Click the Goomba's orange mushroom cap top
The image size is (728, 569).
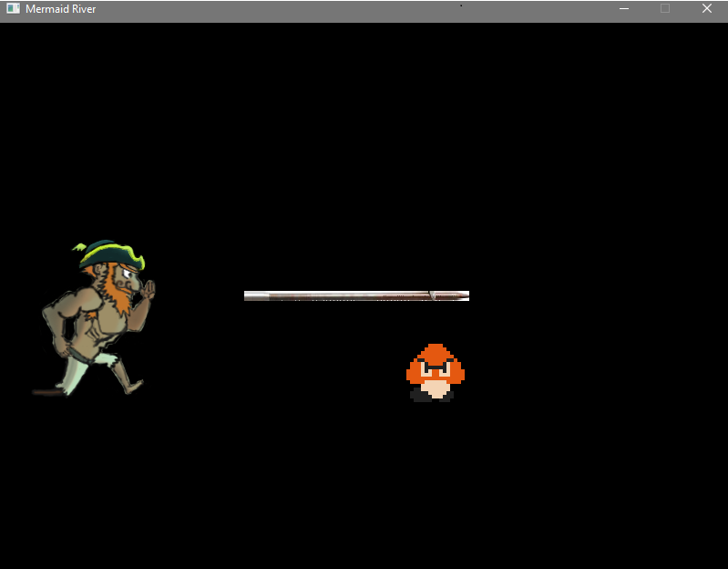(436, 351)
